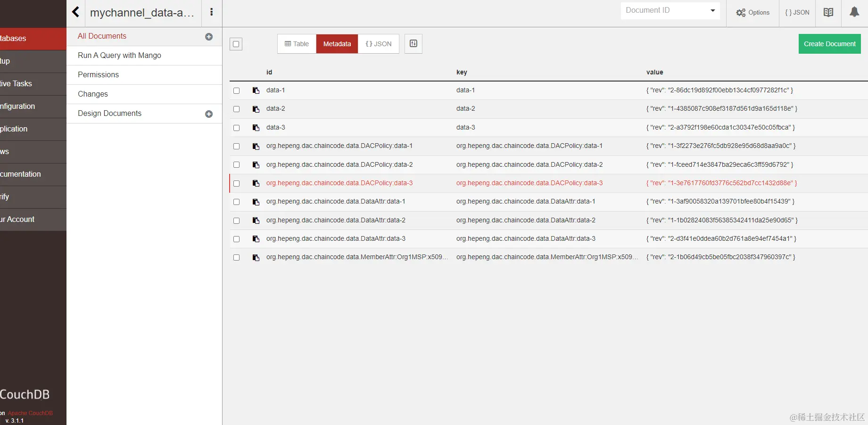Select checkbox for DataAttr:data-3
868x425 pixels.
[x=237, y=239]
